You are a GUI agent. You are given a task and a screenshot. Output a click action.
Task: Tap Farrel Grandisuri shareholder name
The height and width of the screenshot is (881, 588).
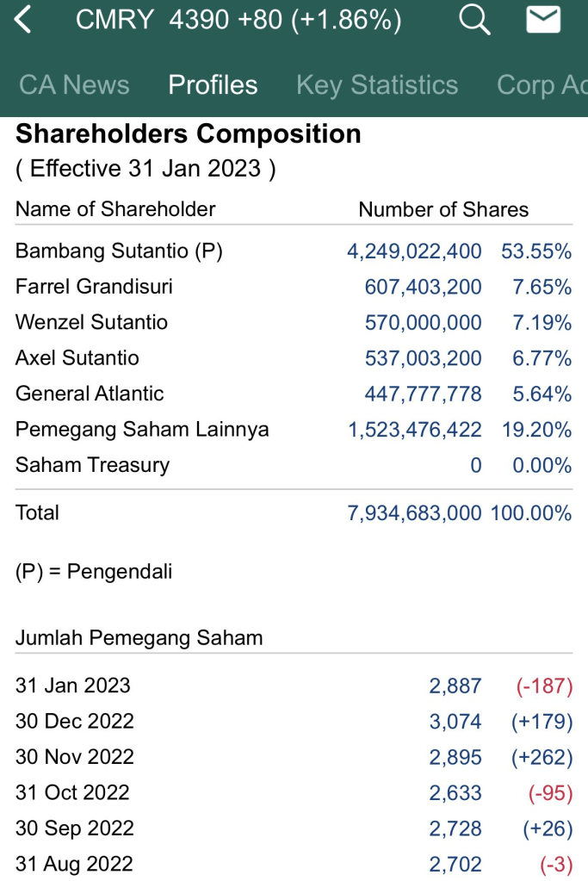point(94,287)
